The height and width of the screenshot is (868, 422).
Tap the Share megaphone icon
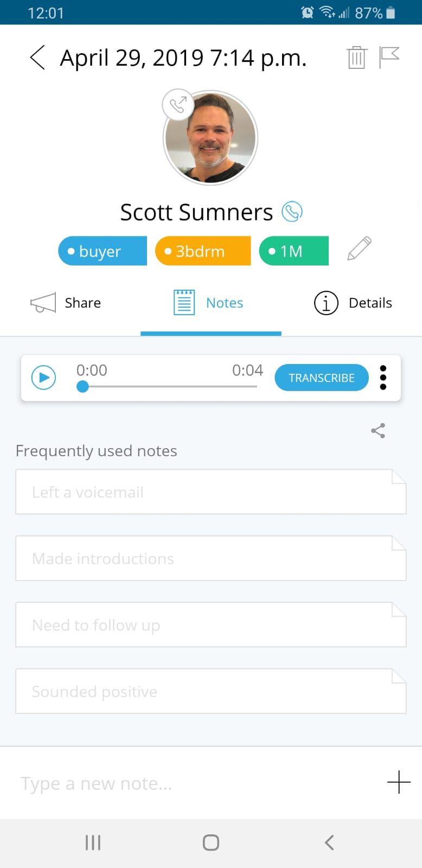(x=43, y=302)
